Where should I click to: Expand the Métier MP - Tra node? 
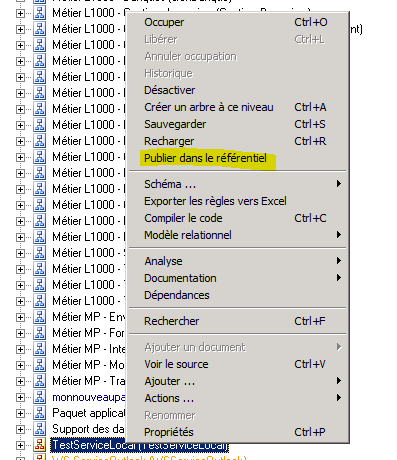20,381
